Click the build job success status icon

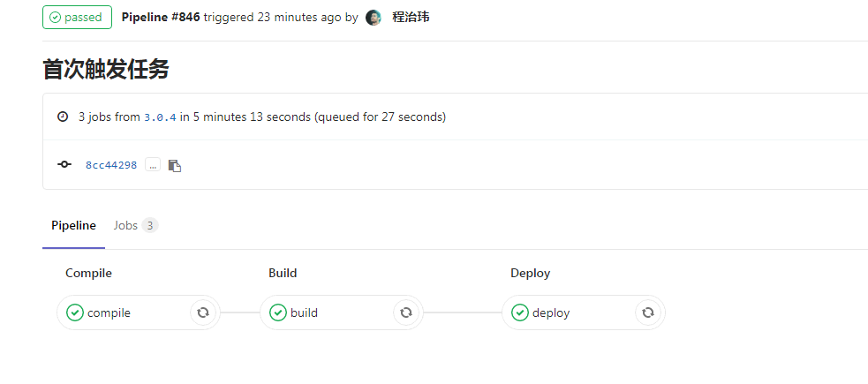(278, 312)
